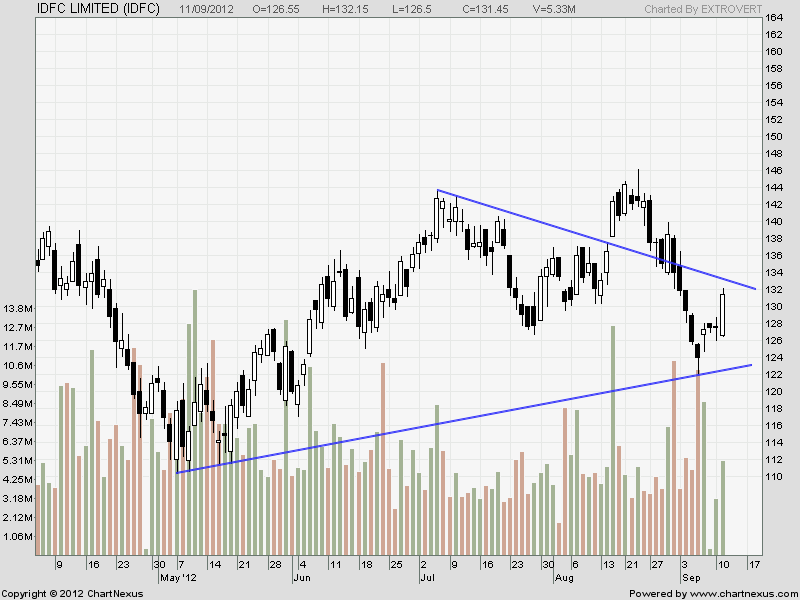Image resolution: width=800 pixels, height=600 pixels.
Task: Open the www.chartnexus.com link
Action: click(x=742, y=593)
